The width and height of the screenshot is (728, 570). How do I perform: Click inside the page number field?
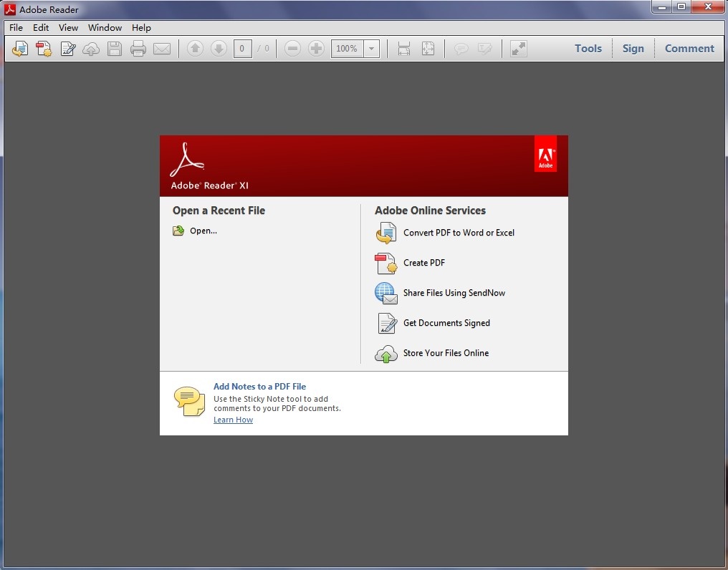(241, 49)
